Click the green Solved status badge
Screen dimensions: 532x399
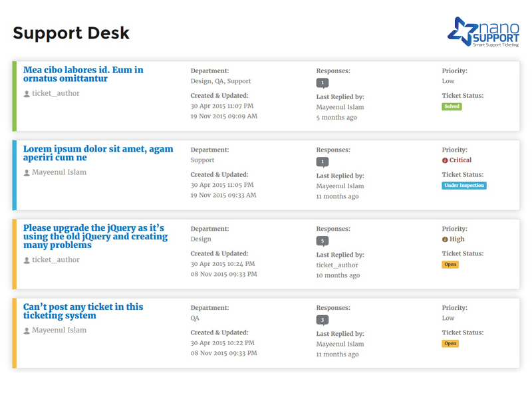pyautogui.click(x=452, y=106)
